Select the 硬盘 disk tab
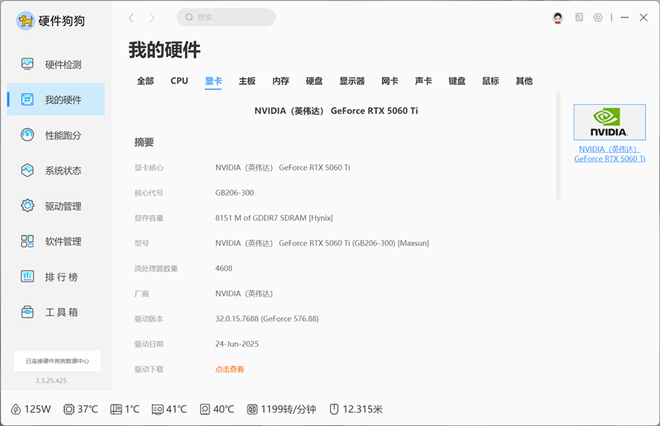The width and height of the screenshot is (660, 426). tap(314, 81)
